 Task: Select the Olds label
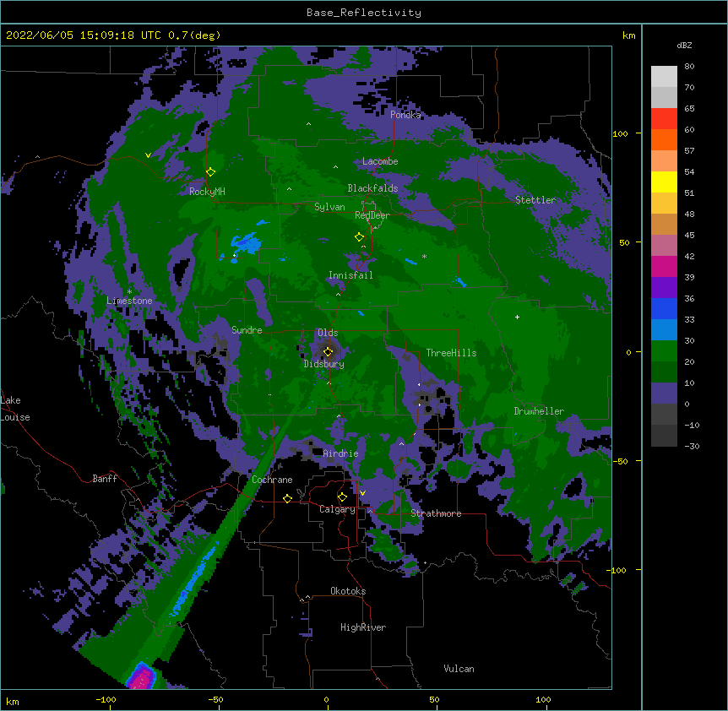pyautogui.click(x=328, y=333)
